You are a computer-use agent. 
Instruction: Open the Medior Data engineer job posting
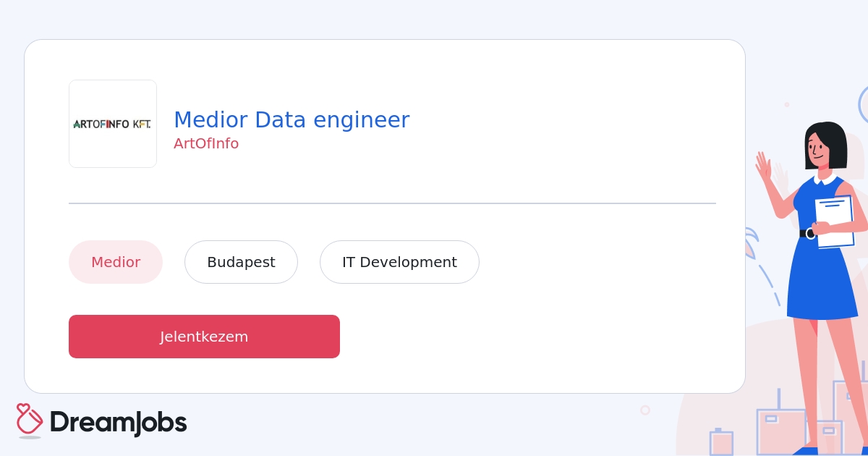click(292, 119)
